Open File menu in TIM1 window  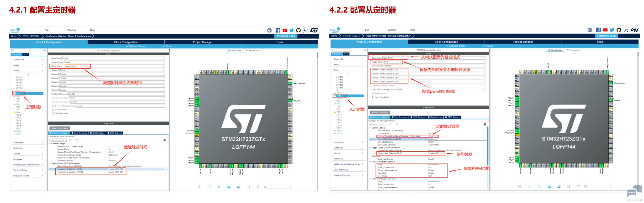[x=46, y=30]
